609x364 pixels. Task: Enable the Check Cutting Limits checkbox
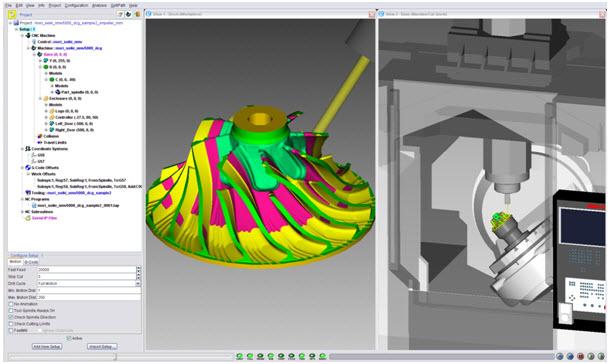[x=11, y=324]
